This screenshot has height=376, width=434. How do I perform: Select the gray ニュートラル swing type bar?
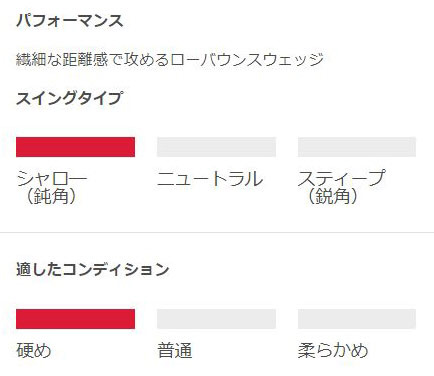coord(216,147)
